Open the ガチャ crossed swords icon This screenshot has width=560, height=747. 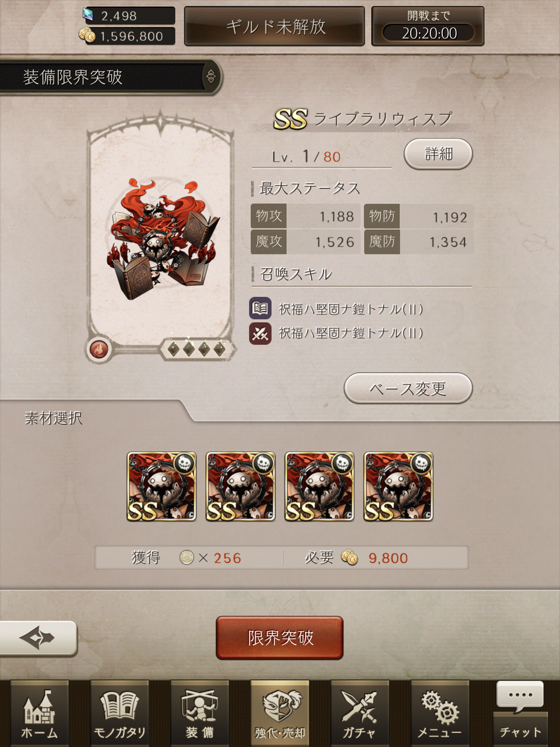tap(360, 713)
